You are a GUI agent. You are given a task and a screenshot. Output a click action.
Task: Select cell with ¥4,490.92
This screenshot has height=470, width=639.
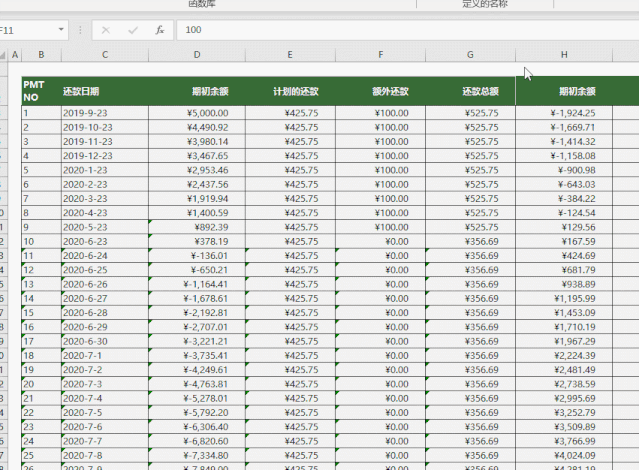tap(197, 127)
